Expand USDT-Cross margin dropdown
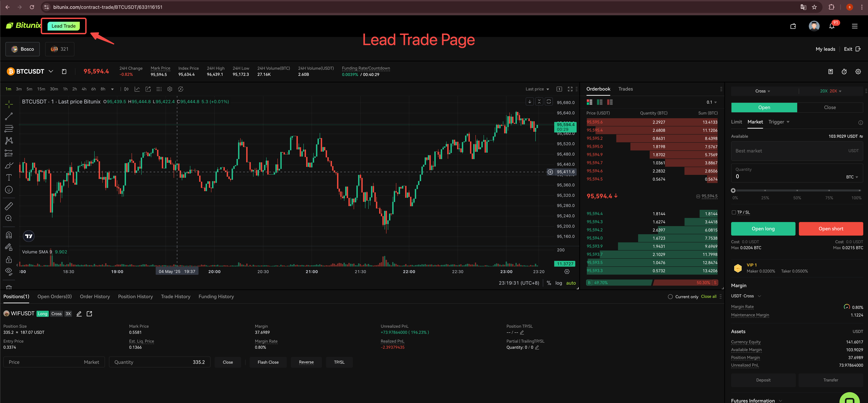Viewport: 868px width, 403px height. (x=746, y=296)
